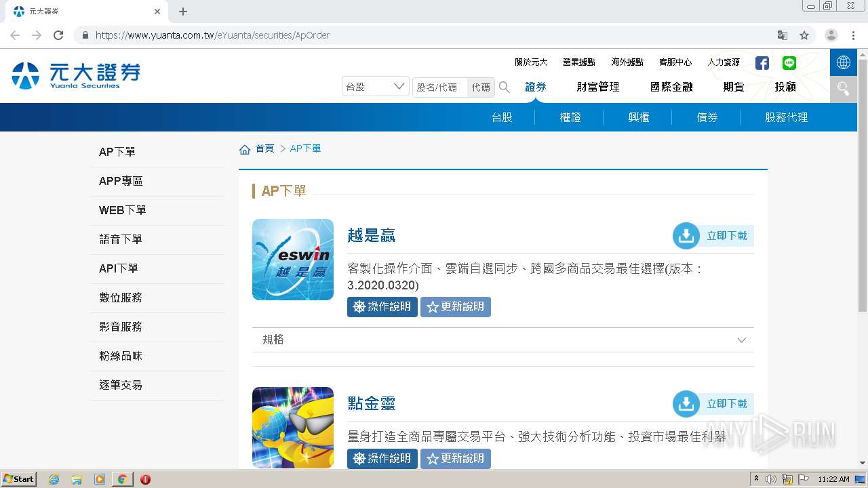868x488 pixels.
Task: Download 點金靈 with 立即下載 button
Action: coord(713,404)
